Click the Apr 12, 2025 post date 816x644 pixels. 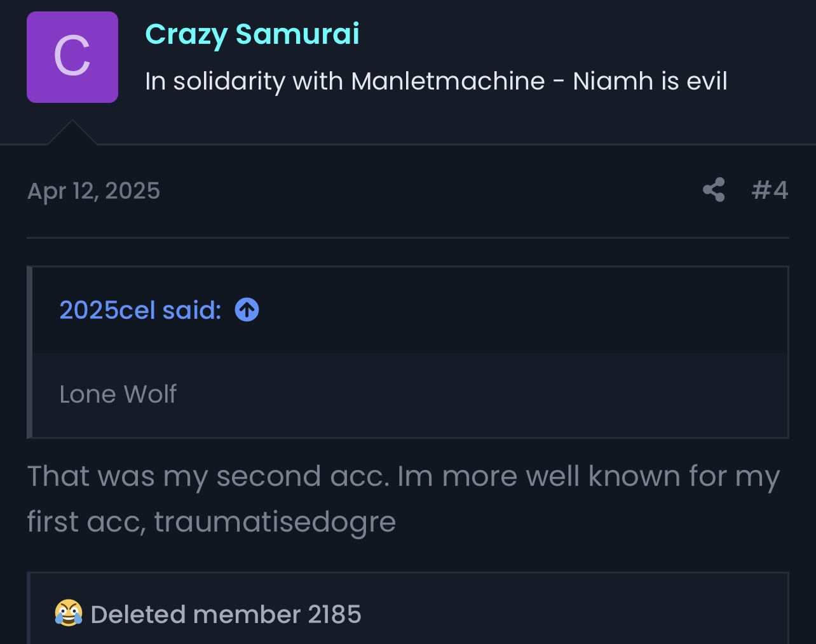point(93,191)
